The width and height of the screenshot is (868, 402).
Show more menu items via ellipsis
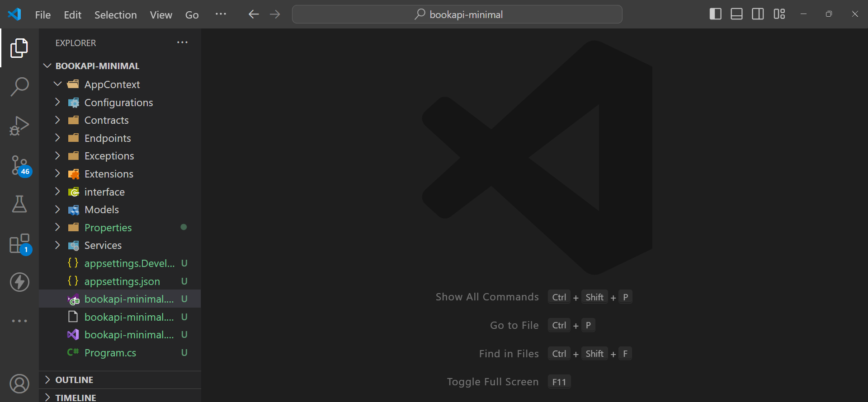click(221, 14)
